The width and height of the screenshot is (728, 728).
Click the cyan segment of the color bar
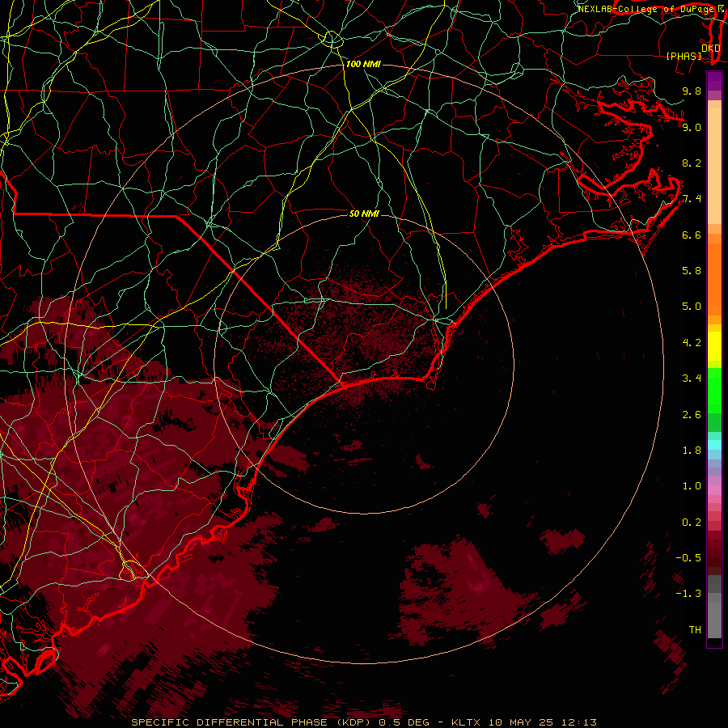[x=714, y=445]
